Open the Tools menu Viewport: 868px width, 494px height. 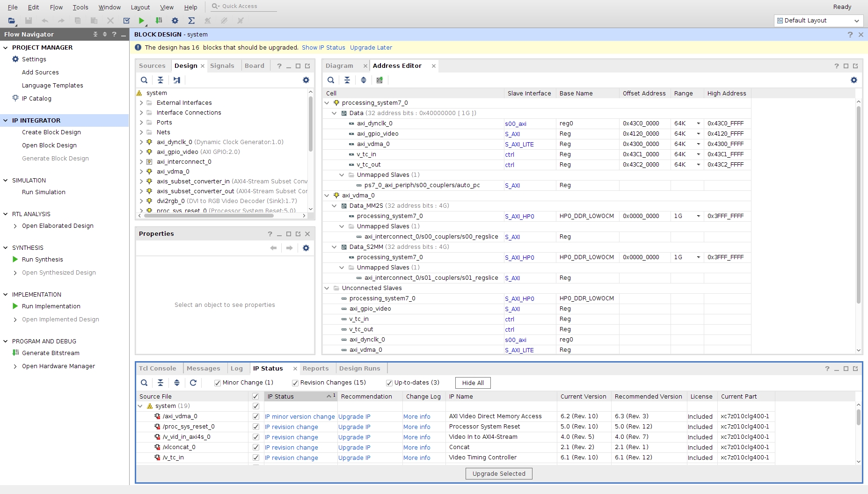point(80,7)
